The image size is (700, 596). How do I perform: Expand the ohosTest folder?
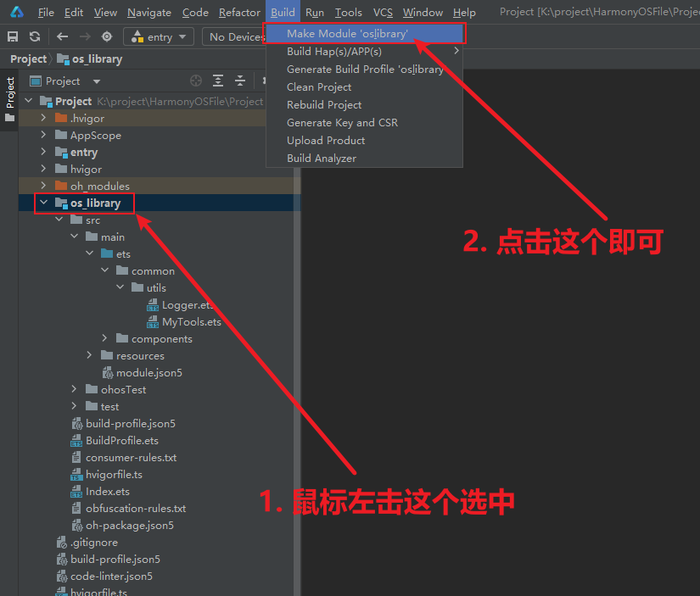tap(74, 389)
